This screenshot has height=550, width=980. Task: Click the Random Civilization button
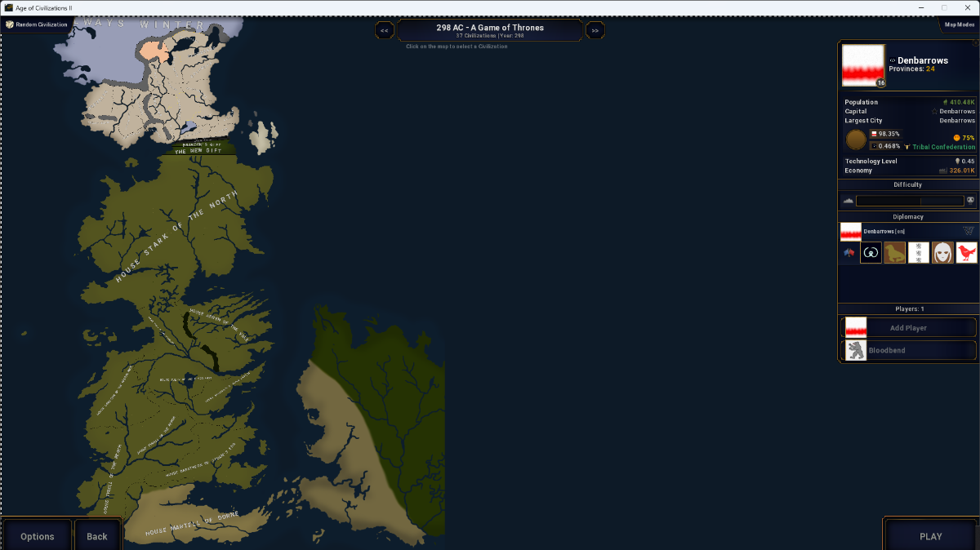click(x=37, y=24)
